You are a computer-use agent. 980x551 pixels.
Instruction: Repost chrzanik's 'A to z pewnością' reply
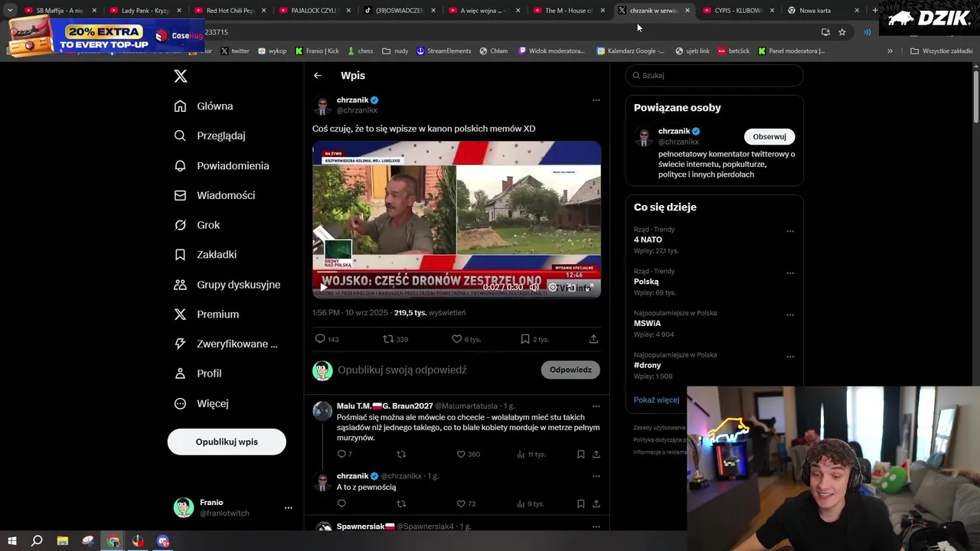(x=401, y=504)
